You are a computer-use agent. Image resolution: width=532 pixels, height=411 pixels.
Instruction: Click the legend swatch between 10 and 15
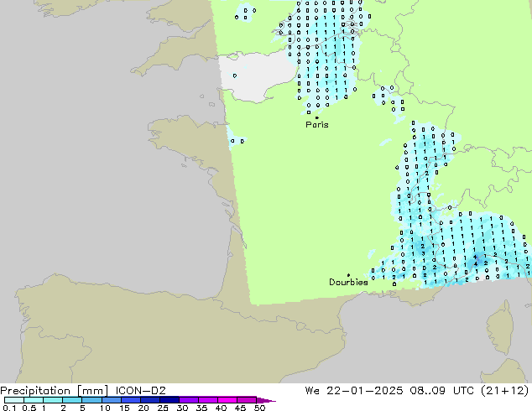pyautogui.click(x=112, y=400)
